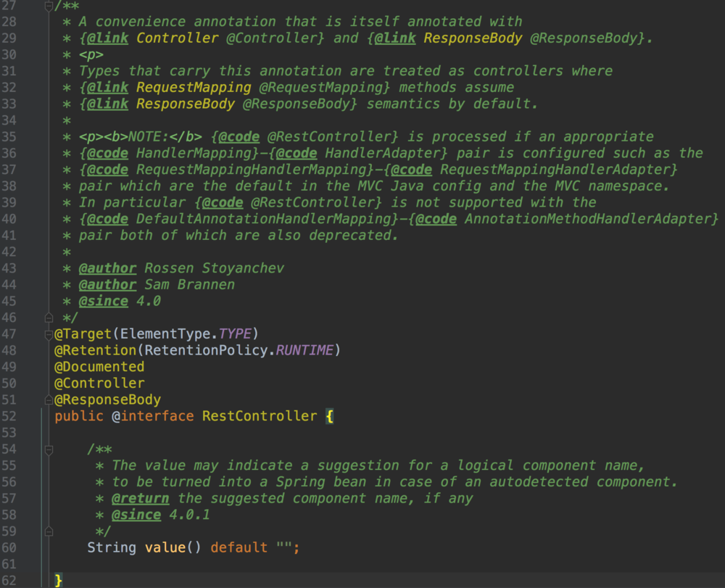Screen dimensions: 725x588
Task: Click the RUNTIME constant in @Retention
Action: (304, 350)
